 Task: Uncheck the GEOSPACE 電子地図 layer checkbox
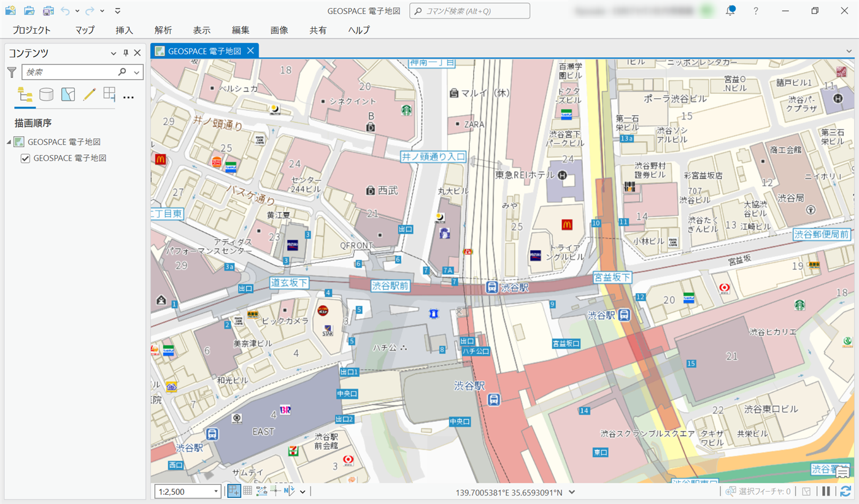coord(25,158)
